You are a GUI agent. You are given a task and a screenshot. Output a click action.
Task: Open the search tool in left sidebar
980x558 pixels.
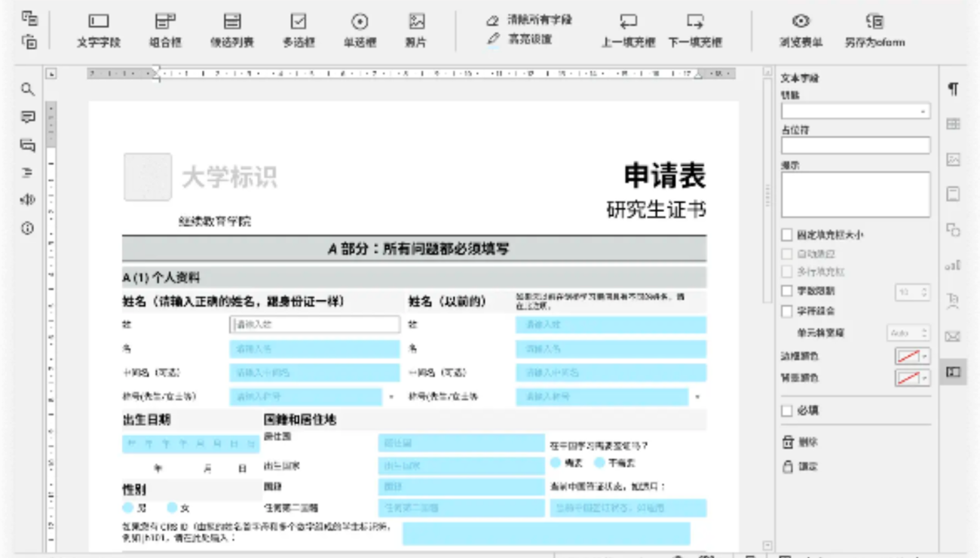(28, 90)
